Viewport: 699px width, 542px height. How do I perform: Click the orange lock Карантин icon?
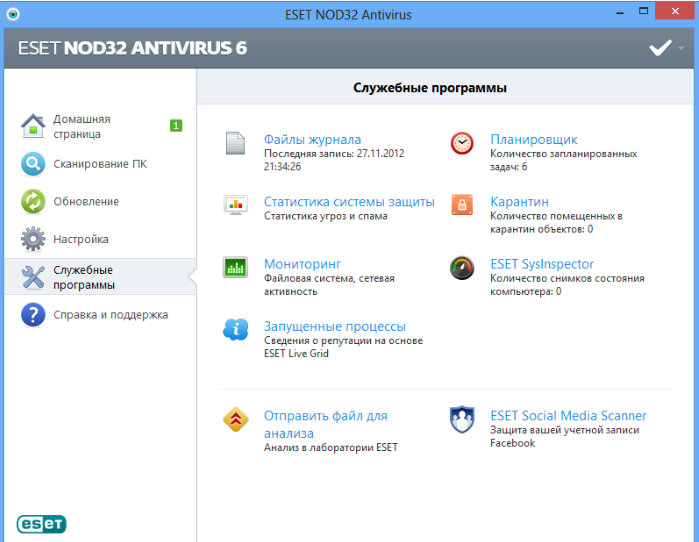pyautogui.click(x=462, y=205)
